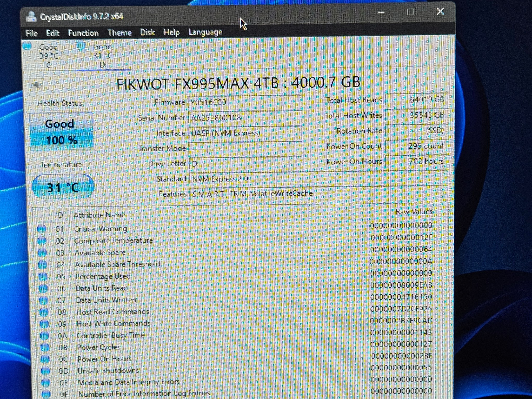Open the File menu
The image size is (532, 399).
coord(31,34)
